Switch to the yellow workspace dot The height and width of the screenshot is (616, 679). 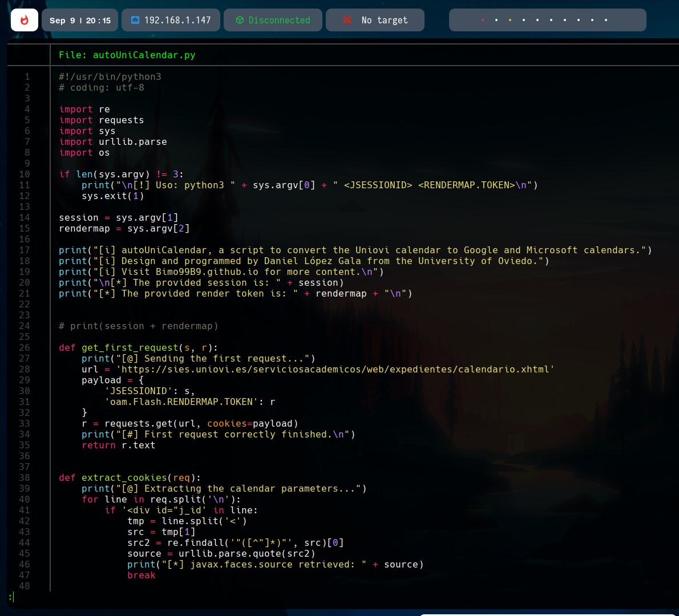[510, 20]
